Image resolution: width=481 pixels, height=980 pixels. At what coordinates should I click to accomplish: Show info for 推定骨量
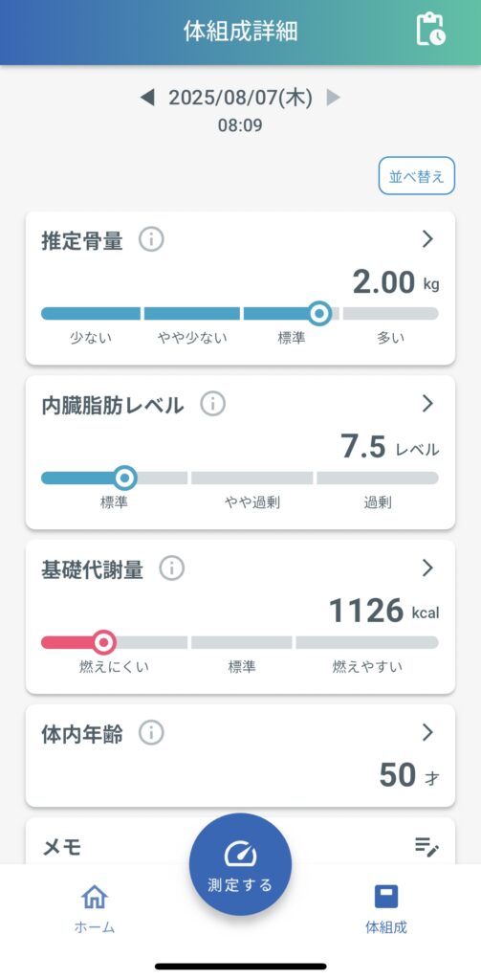click(x=151, y=239)
